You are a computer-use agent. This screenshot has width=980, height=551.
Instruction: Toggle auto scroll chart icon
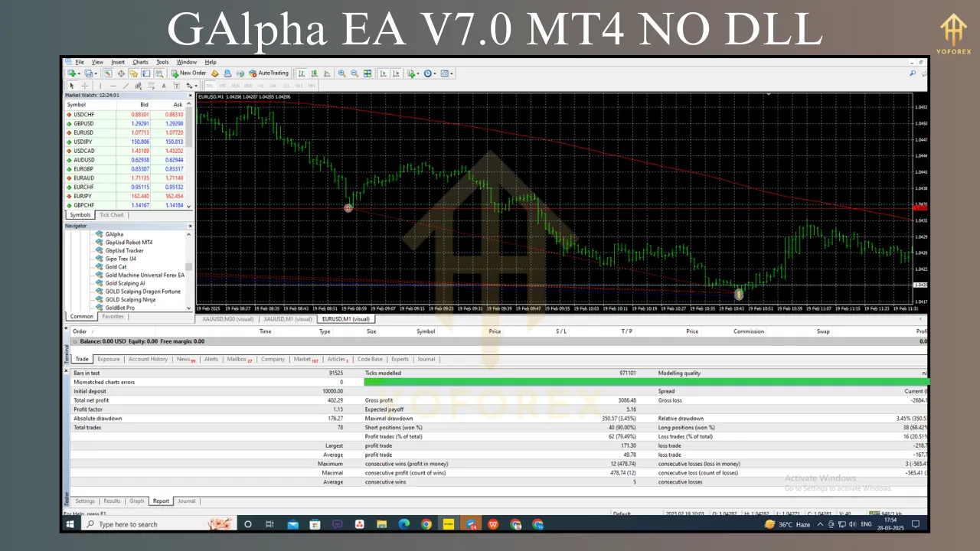pos(384,73)
